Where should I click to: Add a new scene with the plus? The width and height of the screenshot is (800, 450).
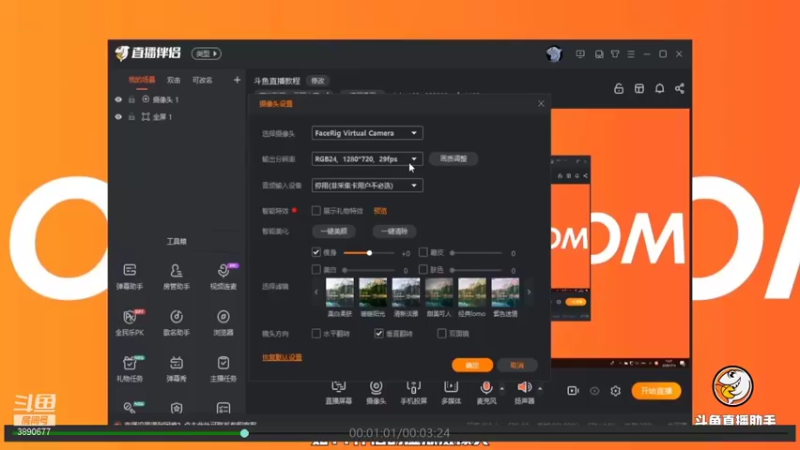[x=237, y=80]
